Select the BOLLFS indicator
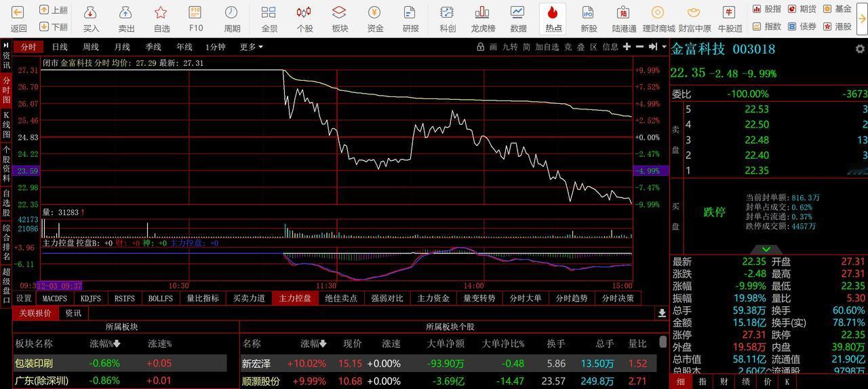This screenshot has width=868, height=389. tap(161, 298)
